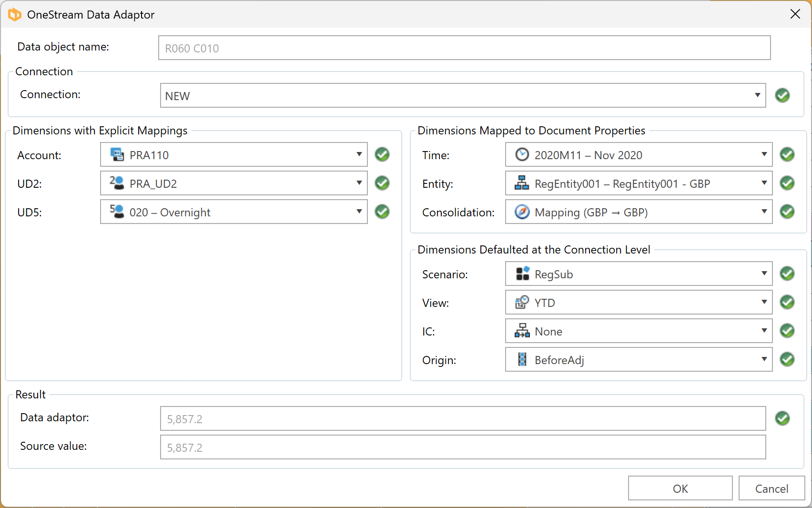
Task: Open the Connection dropdown showing NEW
Action: (x=463, y=95)
